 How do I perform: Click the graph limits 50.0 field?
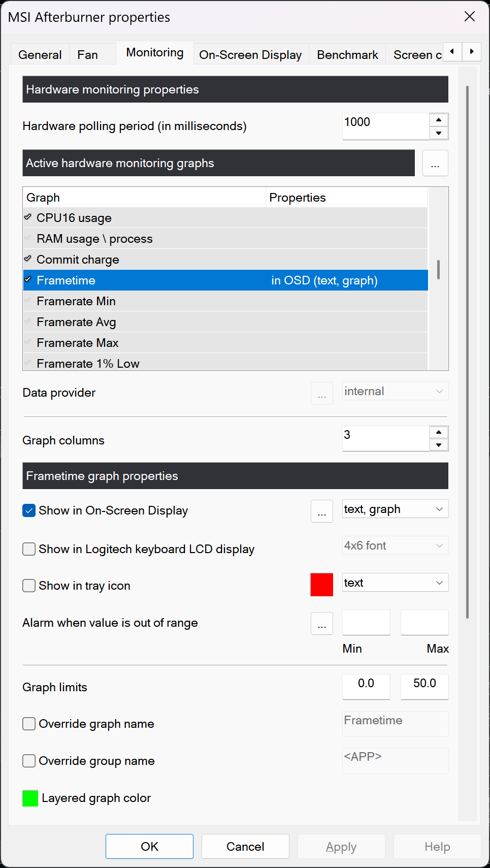(424, 687)
